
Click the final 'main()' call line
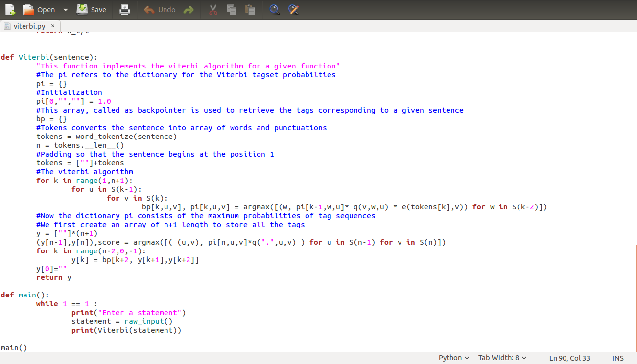(x=14, y=348)
